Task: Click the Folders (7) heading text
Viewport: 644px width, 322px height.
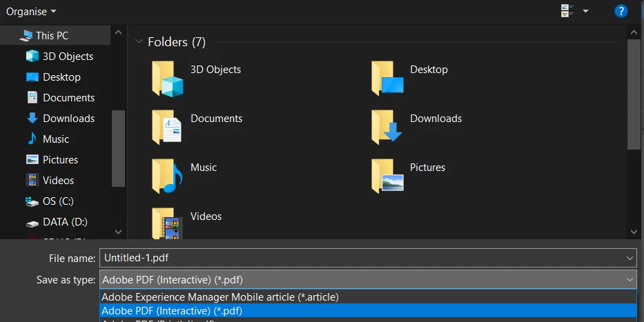Action: pos(177,42)
